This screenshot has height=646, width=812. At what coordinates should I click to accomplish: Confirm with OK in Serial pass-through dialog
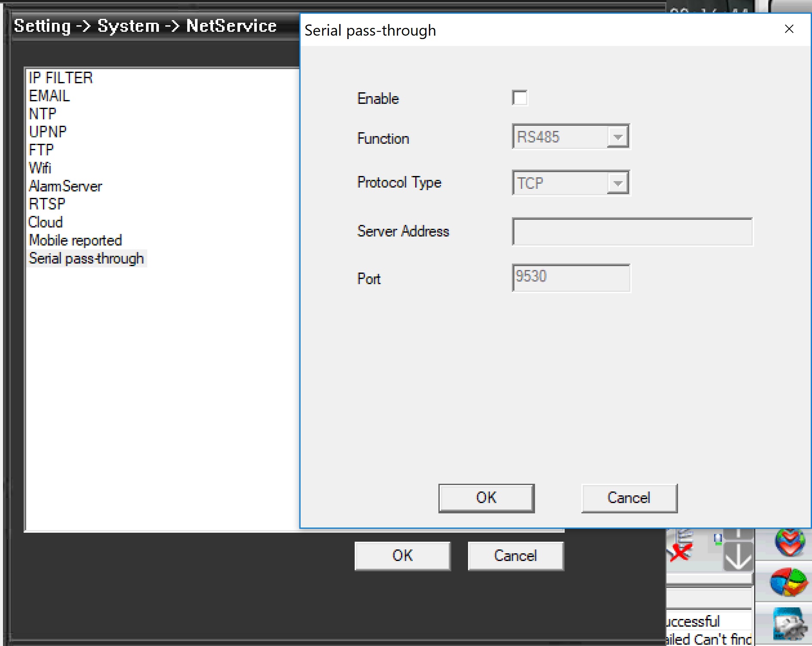pyautogui.click(x=486, y=498)
